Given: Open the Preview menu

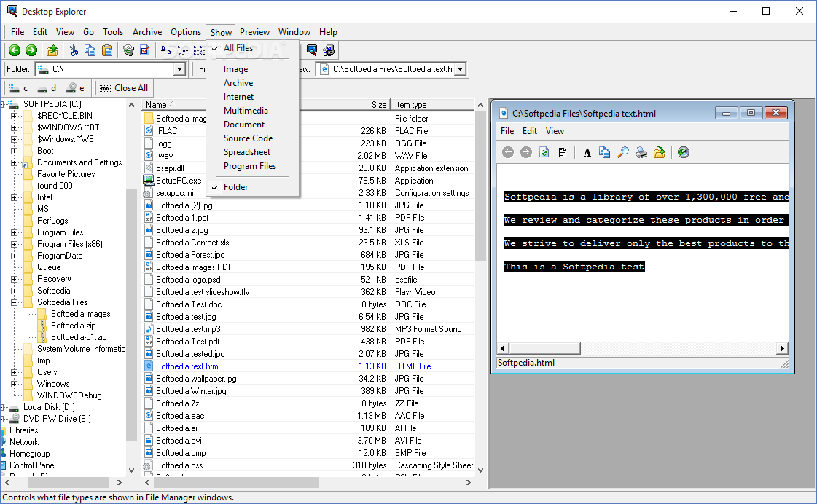Looking at the screenshot, I should point(254,32).
